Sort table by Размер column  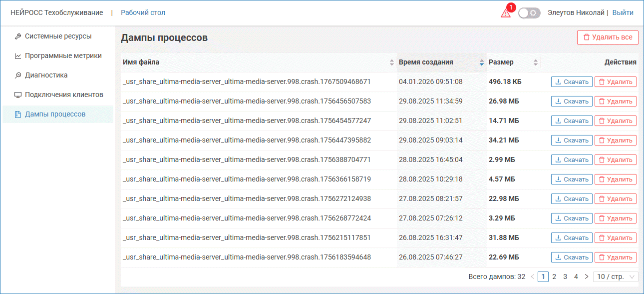pos(536,62)
